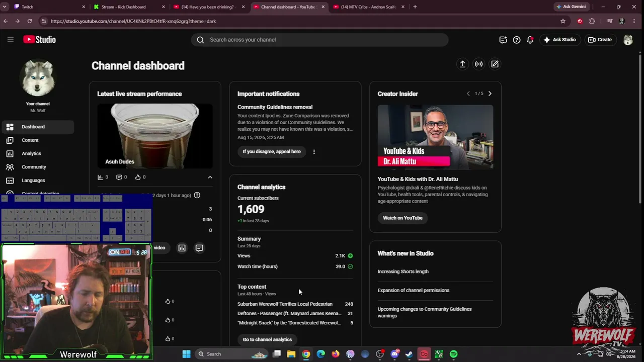Click the Create button
644x362 pixels.
point(600,40)
